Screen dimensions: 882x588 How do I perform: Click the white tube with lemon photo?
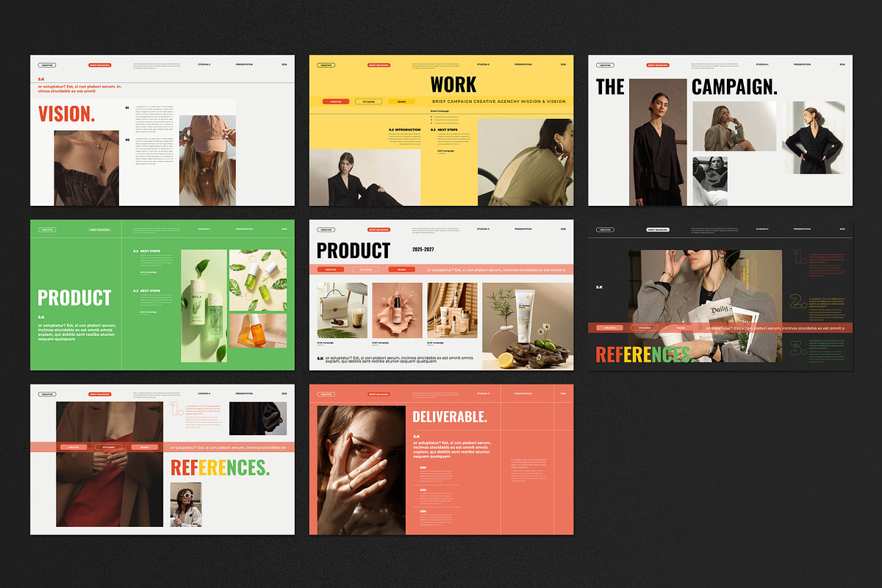click(528, 326)
